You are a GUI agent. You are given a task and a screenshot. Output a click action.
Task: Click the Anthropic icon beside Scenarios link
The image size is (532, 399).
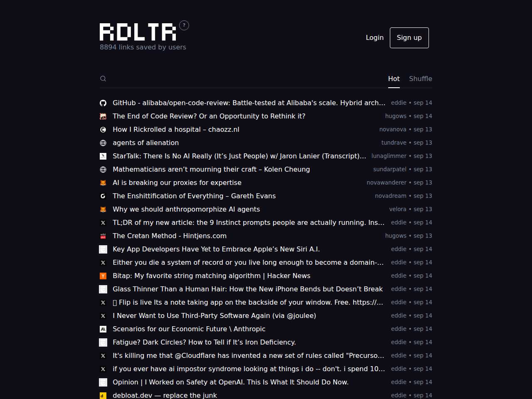pos(103,329)
